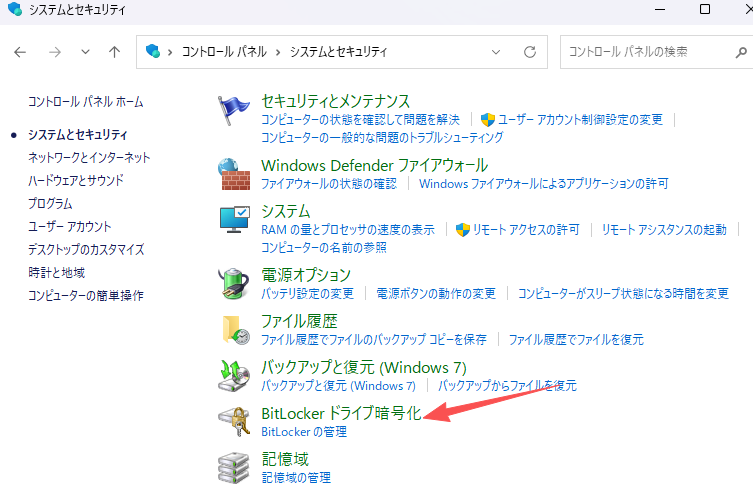Open コンピューターの簡単操作 category in sidebar

[85, 295]
